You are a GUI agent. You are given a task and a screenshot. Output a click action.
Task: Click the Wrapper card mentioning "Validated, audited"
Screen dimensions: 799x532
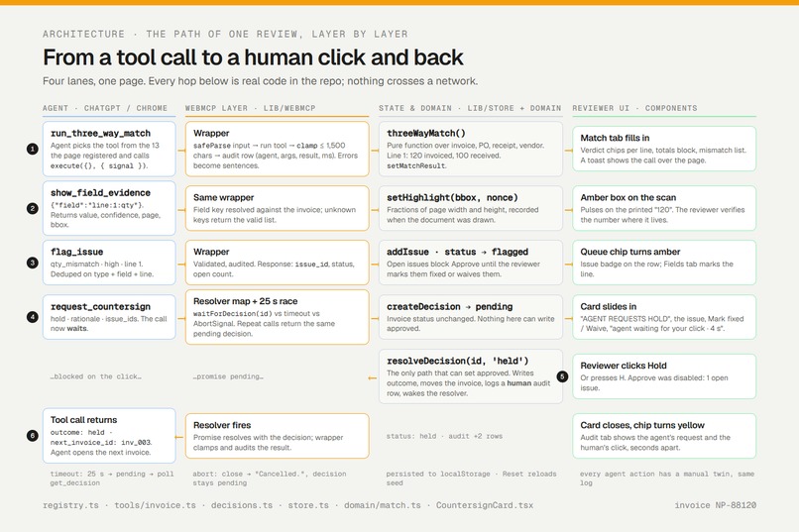(x=278, y=263)
